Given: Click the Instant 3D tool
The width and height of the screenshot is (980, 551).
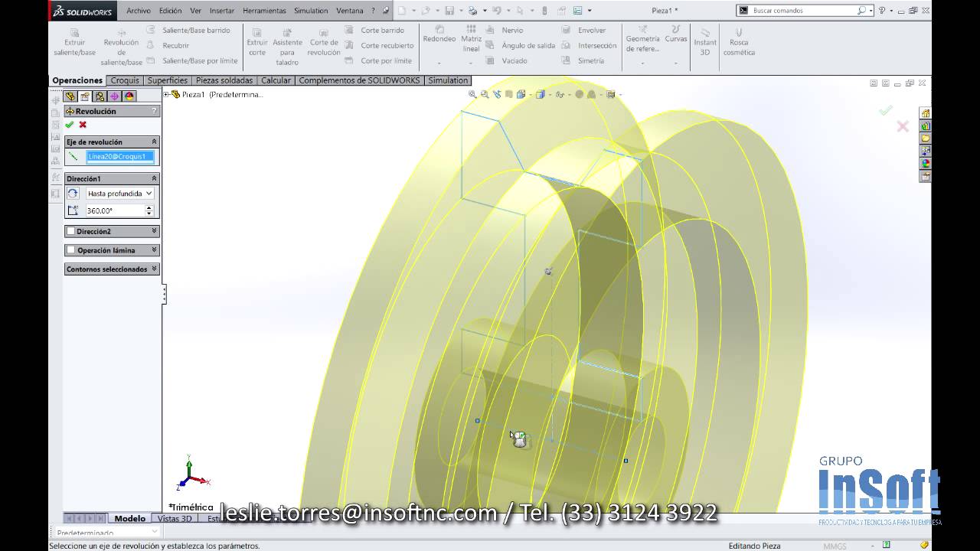Looking at the screenshot, I should tap(705, 42).
